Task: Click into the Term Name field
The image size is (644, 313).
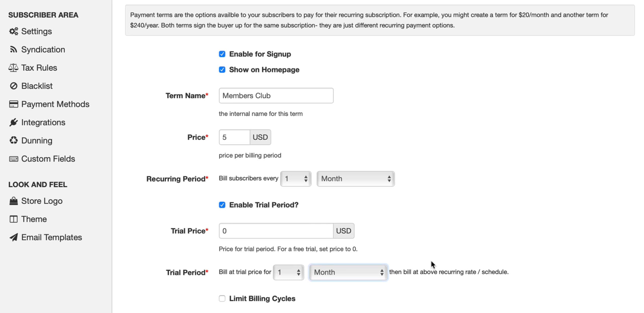Action: [276, 96]
